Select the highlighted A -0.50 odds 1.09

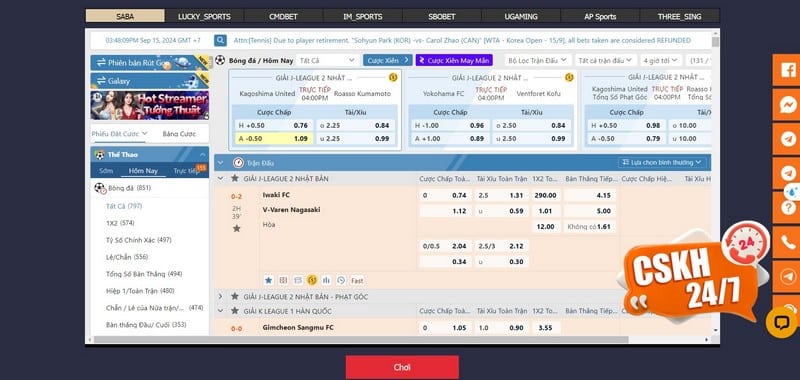pos(273,138)
